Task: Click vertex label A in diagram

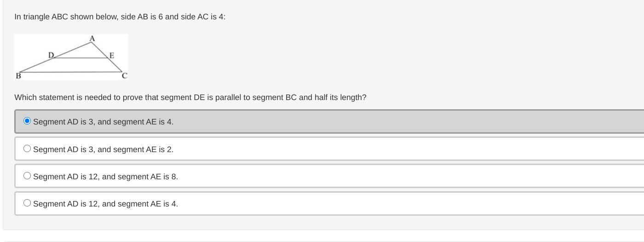Action: [92, 38]
